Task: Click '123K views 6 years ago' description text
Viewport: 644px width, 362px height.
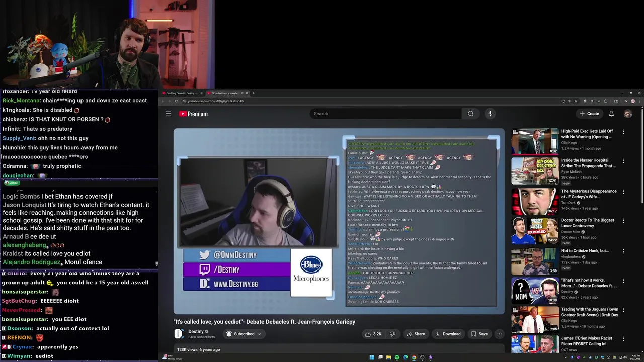Action: click(x=198, y=350)
